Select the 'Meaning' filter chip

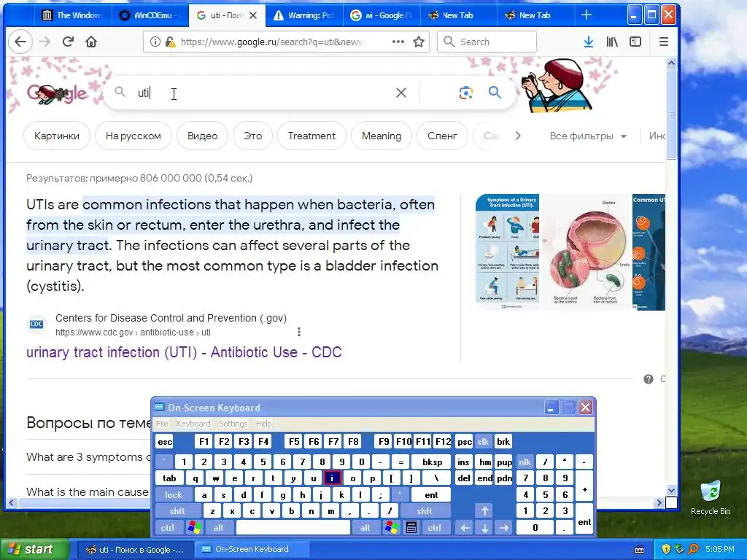point(381,136)
